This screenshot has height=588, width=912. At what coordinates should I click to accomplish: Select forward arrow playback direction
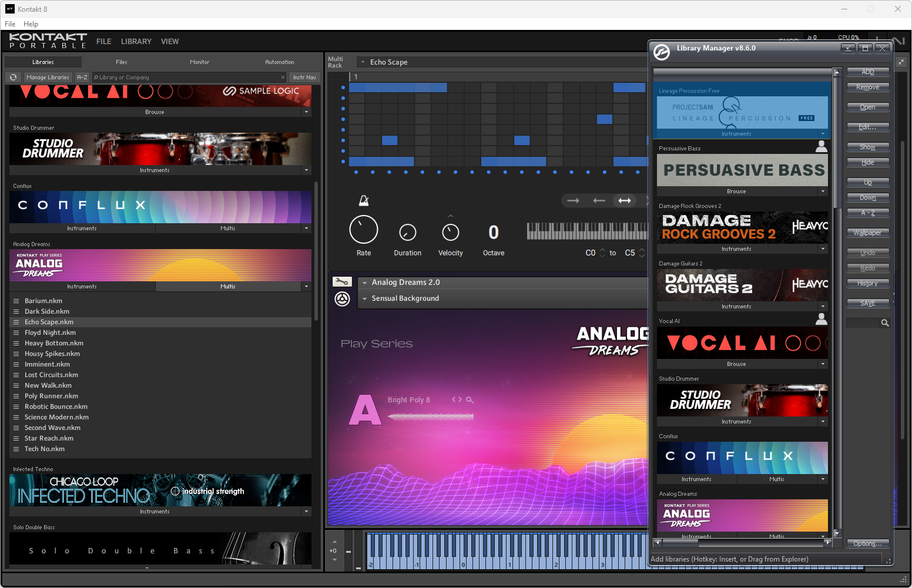573,201
